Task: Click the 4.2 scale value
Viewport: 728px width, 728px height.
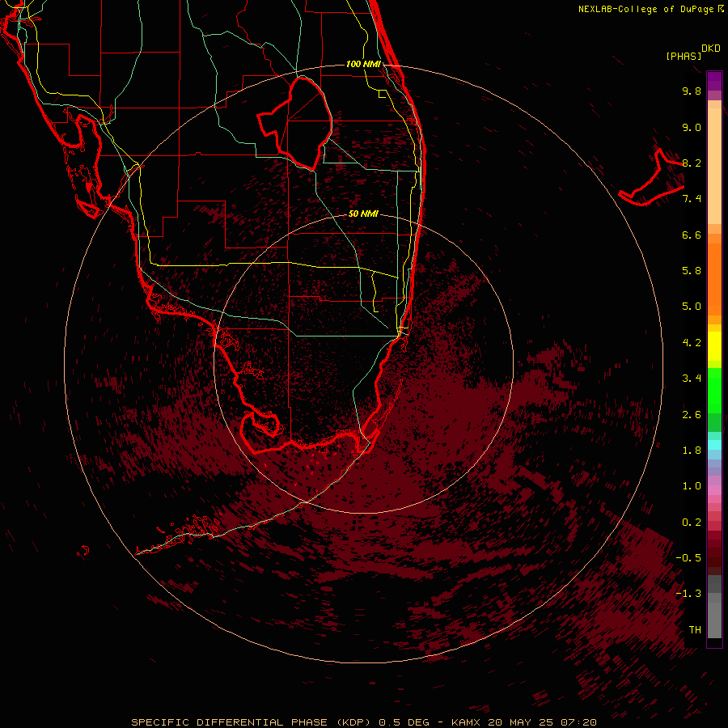Action: coord(692,343)
